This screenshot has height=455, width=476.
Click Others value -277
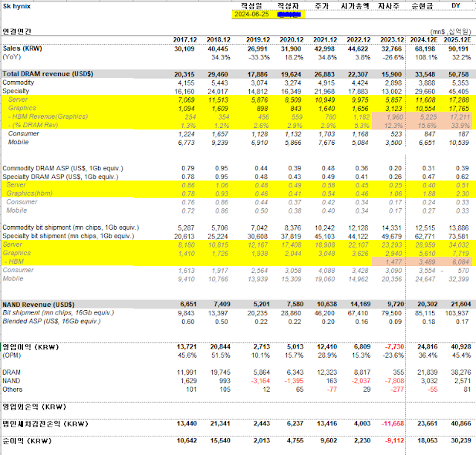(x=397, y=389)
